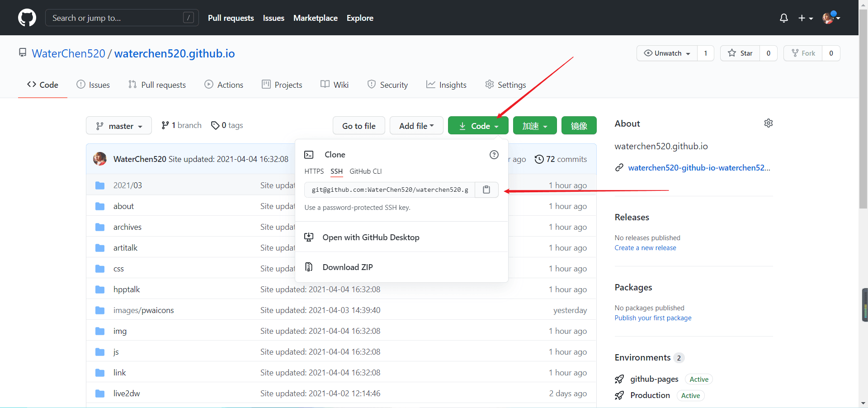Open the plus create-new menu

pyautogui.click(x=806, y=18)
